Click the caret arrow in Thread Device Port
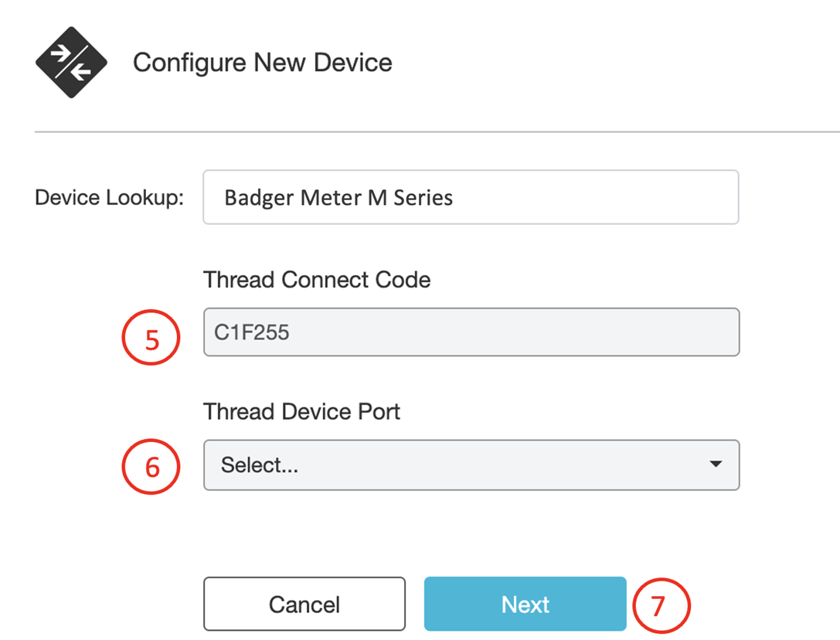This screenshot has width=840, height=640. 716,465
